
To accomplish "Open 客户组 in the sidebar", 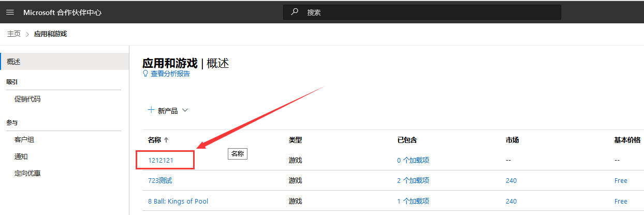I will pyautogui.click(x=24, y=139).
